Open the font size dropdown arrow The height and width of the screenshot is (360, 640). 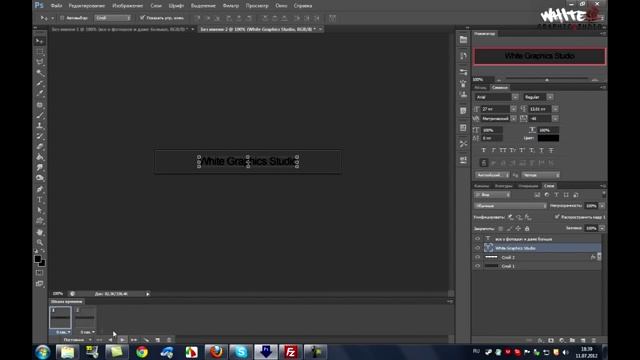pos(513,109)
